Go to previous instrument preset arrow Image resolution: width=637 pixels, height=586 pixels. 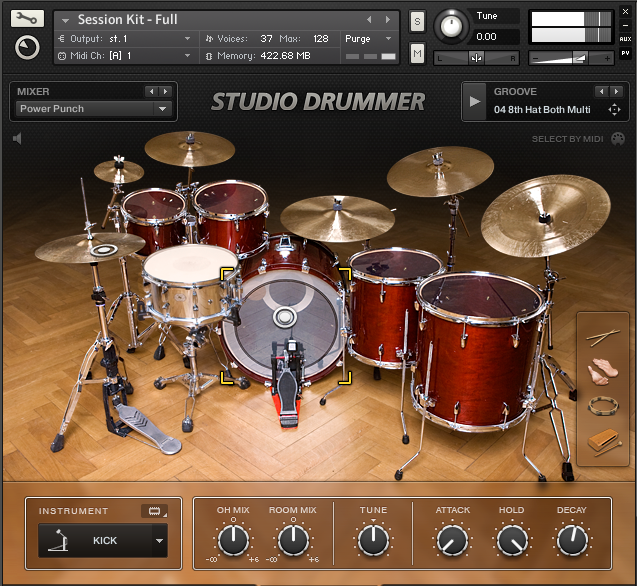click(x=369, y=19)
